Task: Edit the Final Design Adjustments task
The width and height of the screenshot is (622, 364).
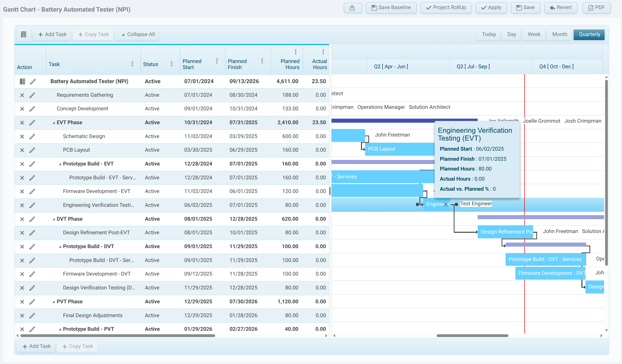Action: 32,316
